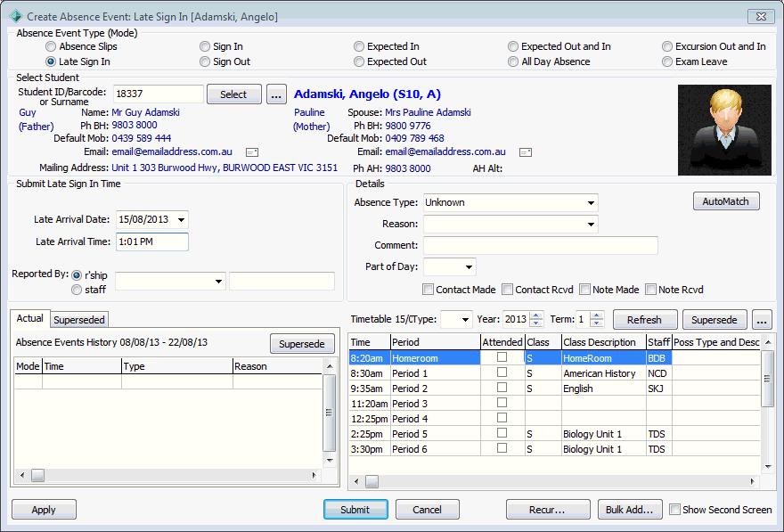This screenshot has height=532, width=784.
Task: Click the Comment text field
Action: coord(541,245)
